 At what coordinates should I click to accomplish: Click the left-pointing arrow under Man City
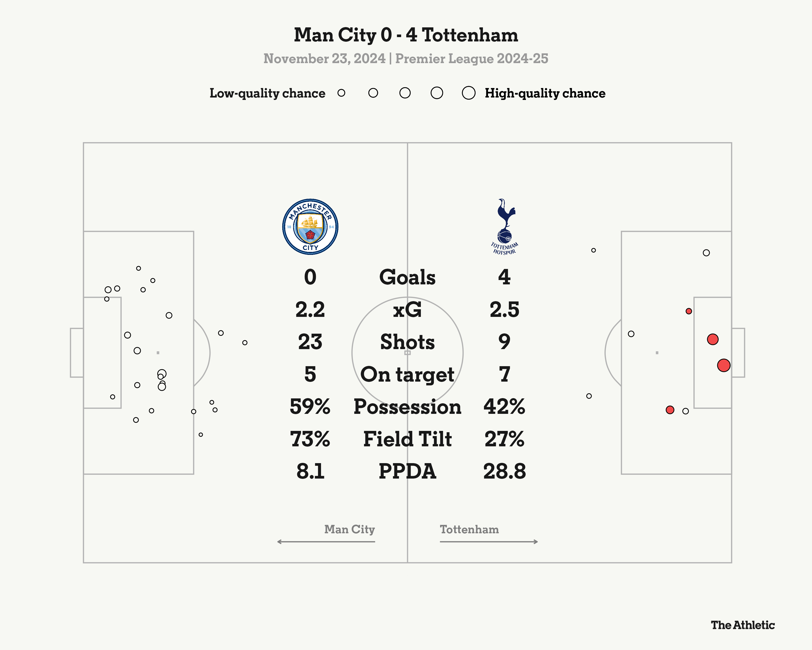pyautogui.click(x=326, y=541)
